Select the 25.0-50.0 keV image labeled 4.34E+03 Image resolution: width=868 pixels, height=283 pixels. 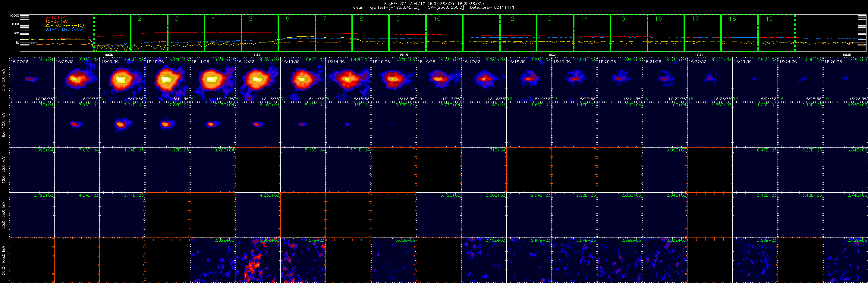pos(77,215)
